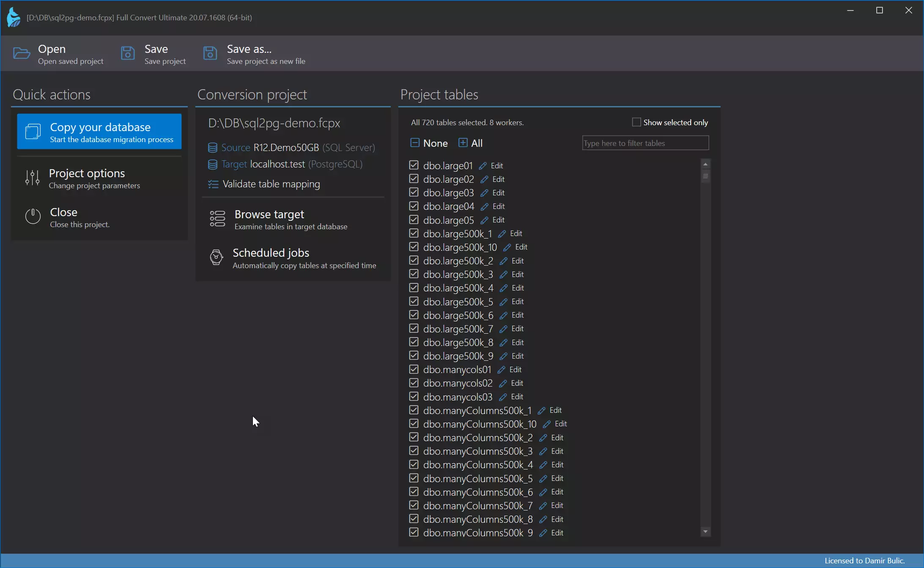The image size is (924, 568).
Task: Click None to deselect all tables
Action: pyautogui.click(x=428, y=143)
